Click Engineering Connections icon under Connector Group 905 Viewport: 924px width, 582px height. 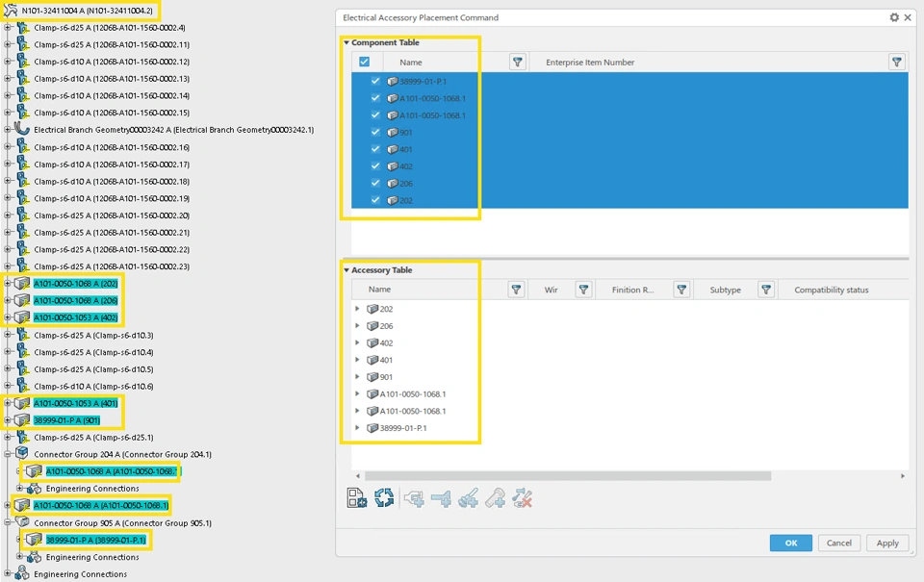tap(35, 557)
